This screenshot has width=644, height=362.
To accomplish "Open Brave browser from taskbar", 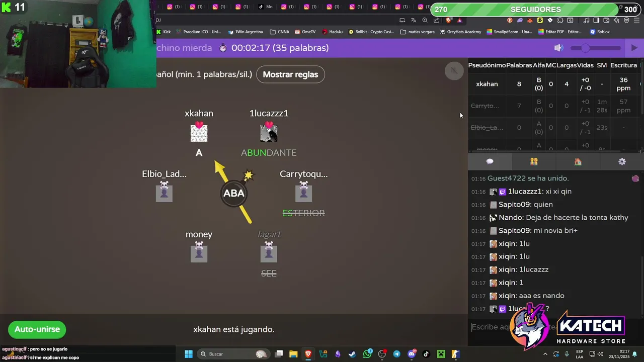I will [x=308, y=354].
